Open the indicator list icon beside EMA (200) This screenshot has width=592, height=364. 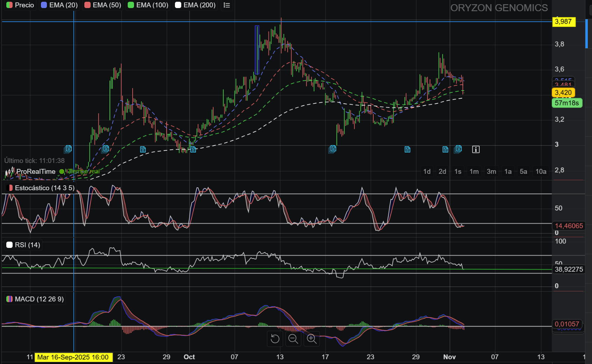tap(227, 5)
